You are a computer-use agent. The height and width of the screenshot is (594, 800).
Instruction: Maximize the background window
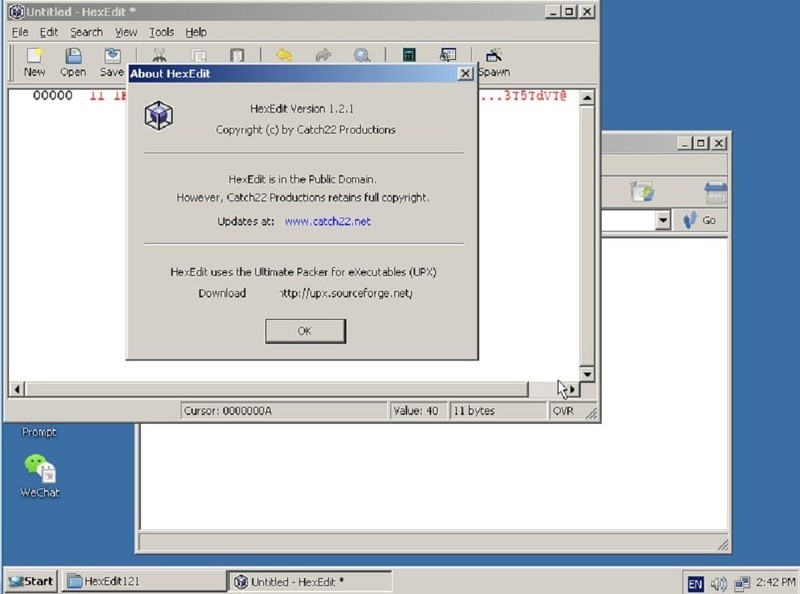point(701,143)
